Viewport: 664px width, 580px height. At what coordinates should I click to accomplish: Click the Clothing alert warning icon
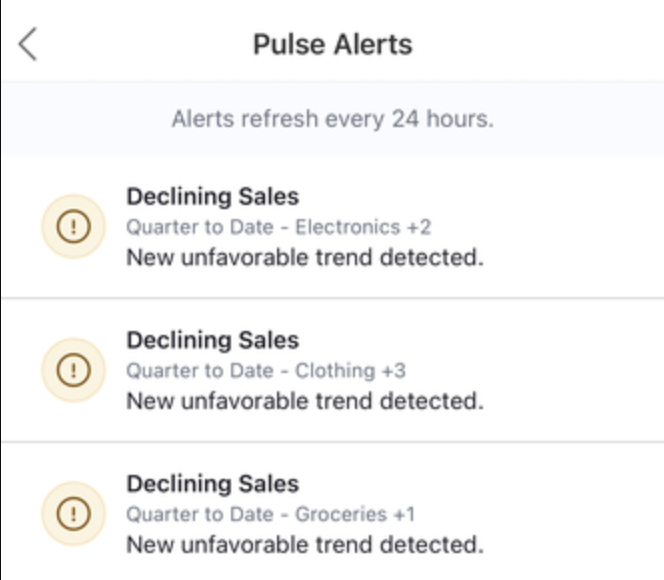pyautogui.click(x=72, y=370)
